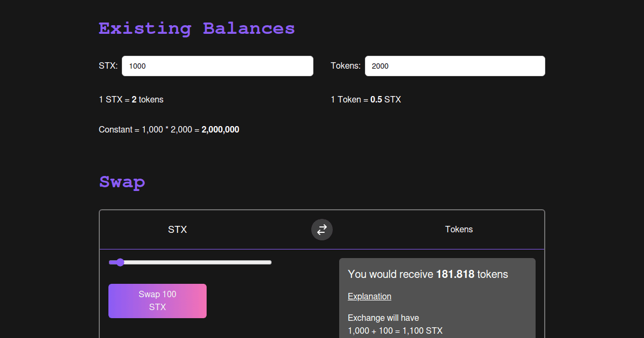Switch to the Tokens side
The width and height of the screenshot is (644, 338).
click(x=459, y=229)
